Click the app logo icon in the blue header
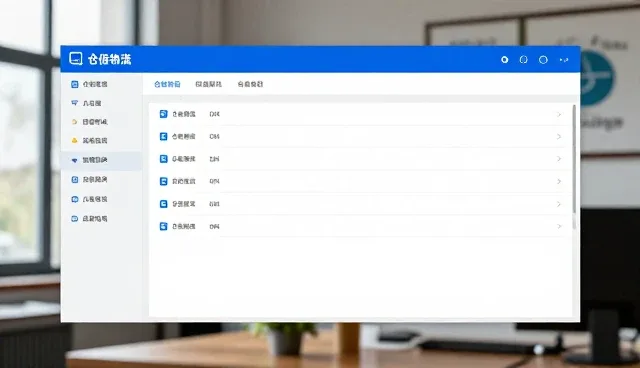 tap(76, 59)
